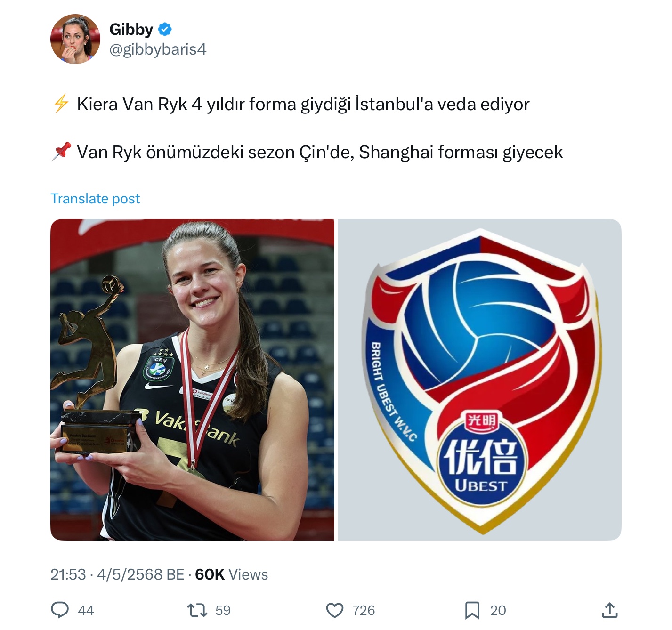Open the 44 replies count
This screenshot has width=672, height=630.
86,611
